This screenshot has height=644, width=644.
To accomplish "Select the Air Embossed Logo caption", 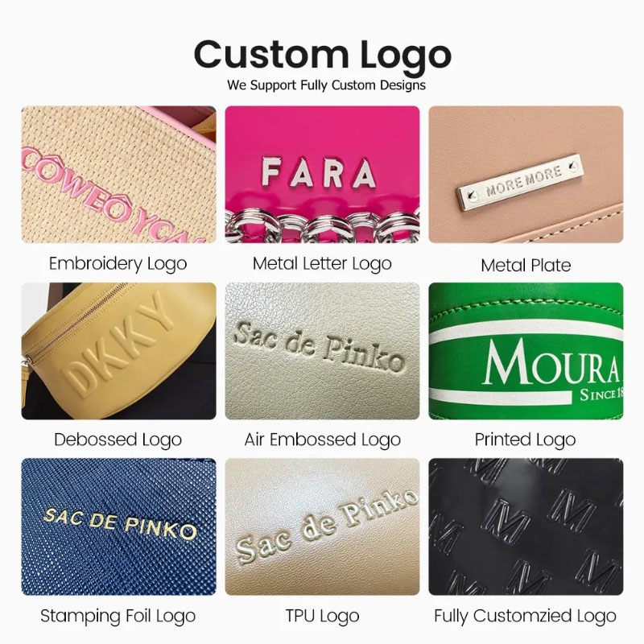I will pyautogui.click(x=323, y=440).
